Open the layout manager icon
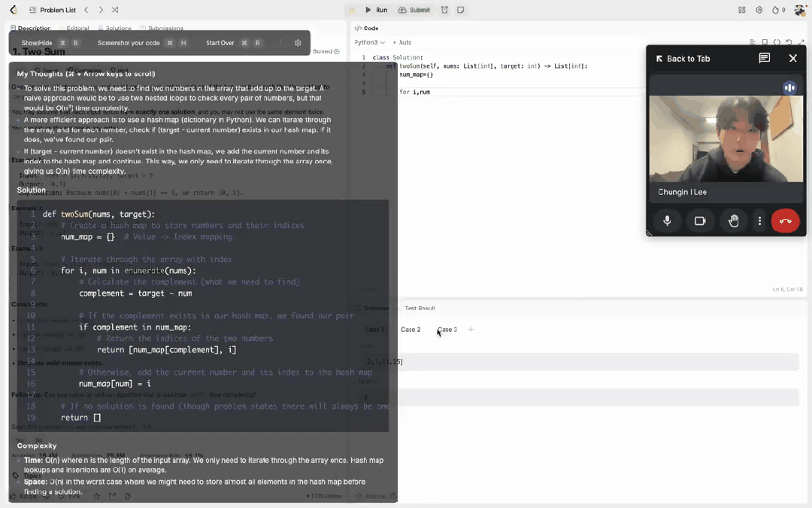 pos(742,10)
